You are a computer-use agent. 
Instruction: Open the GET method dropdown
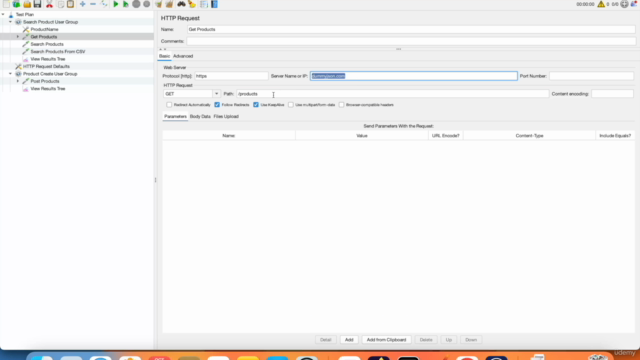coord(216,94)
